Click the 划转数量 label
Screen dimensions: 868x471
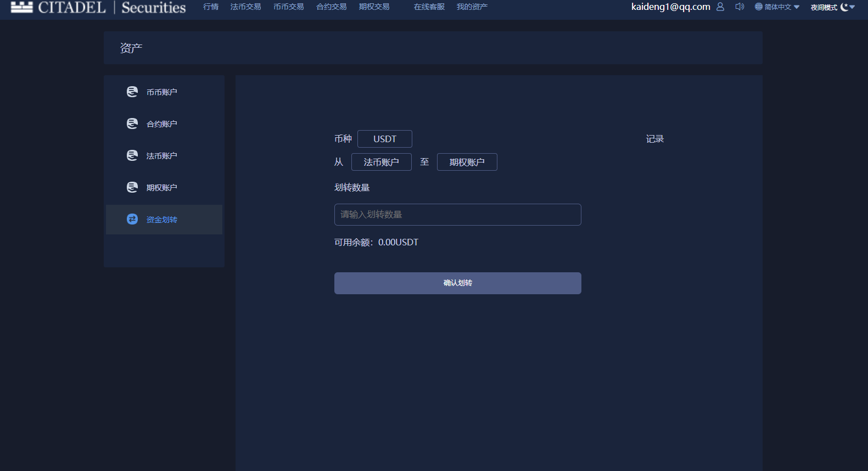coord(352,188)
